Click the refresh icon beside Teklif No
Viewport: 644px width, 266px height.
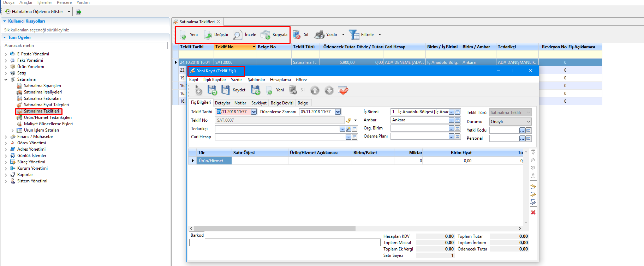coord(349,120)
